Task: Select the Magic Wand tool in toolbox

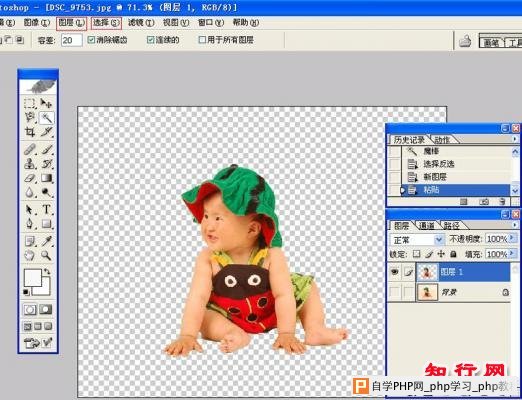Action: tap(46, 118)
